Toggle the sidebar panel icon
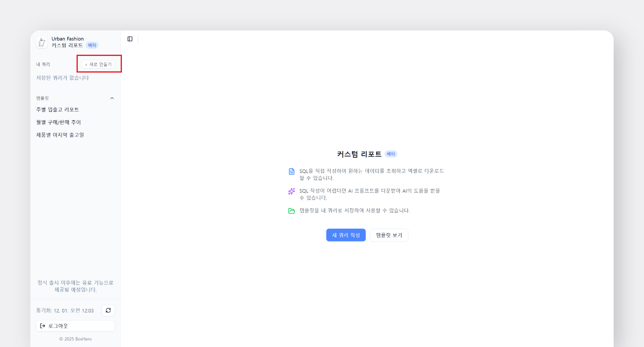This screenshot has width=644, height=347. click(x=130, y=39)
